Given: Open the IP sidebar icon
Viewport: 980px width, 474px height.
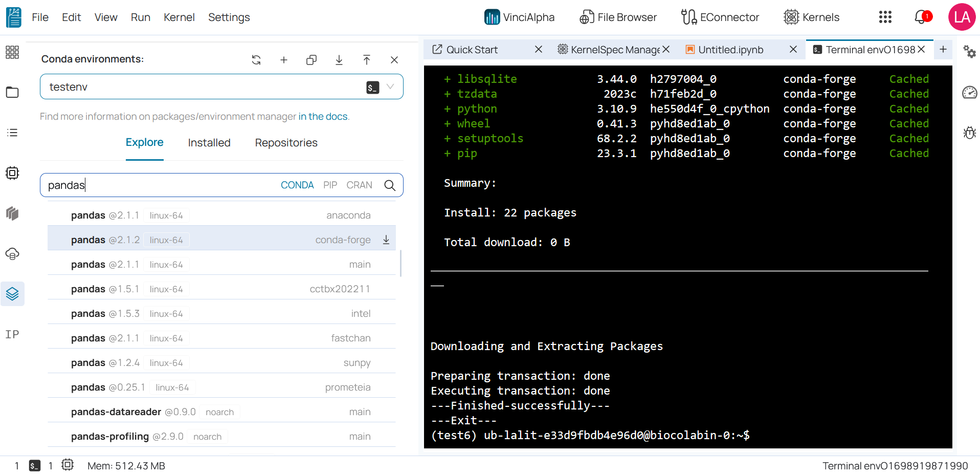Looking at the screenshot, I should coord(12,334).
